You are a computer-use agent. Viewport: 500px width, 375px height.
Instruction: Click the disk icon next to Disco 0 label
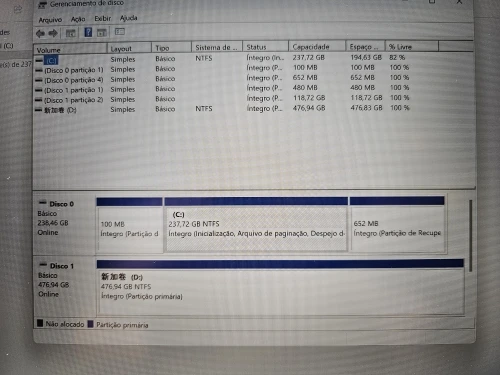43,203
